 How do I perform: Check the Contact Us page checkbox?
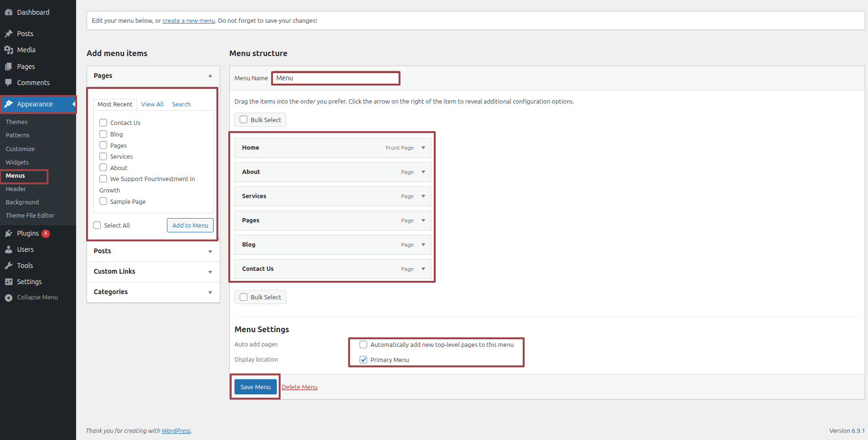tap(103, 123)
